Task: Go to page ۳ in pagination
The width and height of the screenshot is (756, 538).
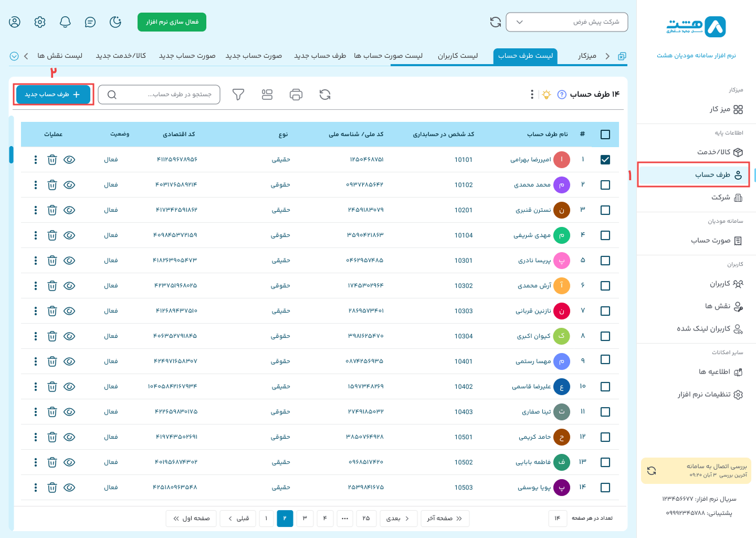Action: 304,519
